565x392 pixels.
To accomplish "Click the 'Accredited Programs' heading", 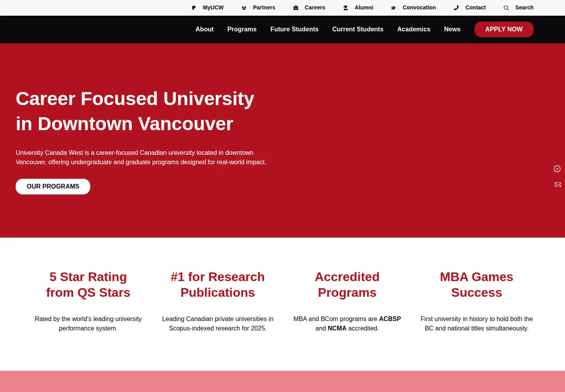I will point(347,285).
